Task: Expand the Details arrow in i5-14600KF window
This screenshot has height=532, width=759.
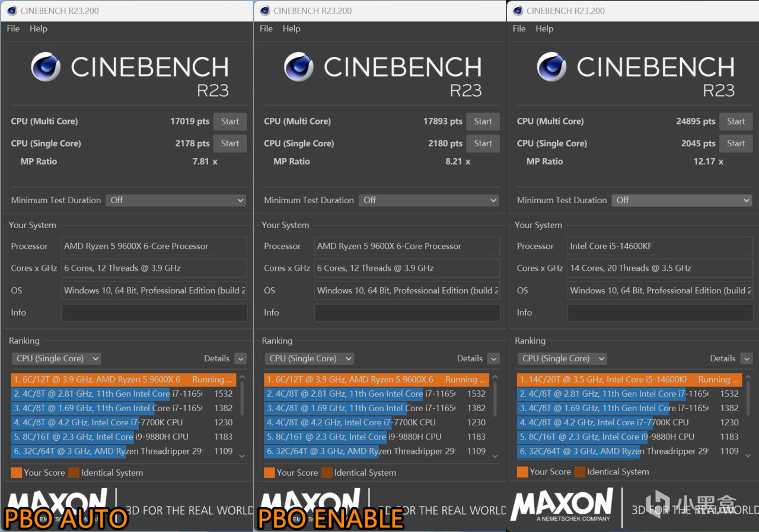Action: click(747, 358)
